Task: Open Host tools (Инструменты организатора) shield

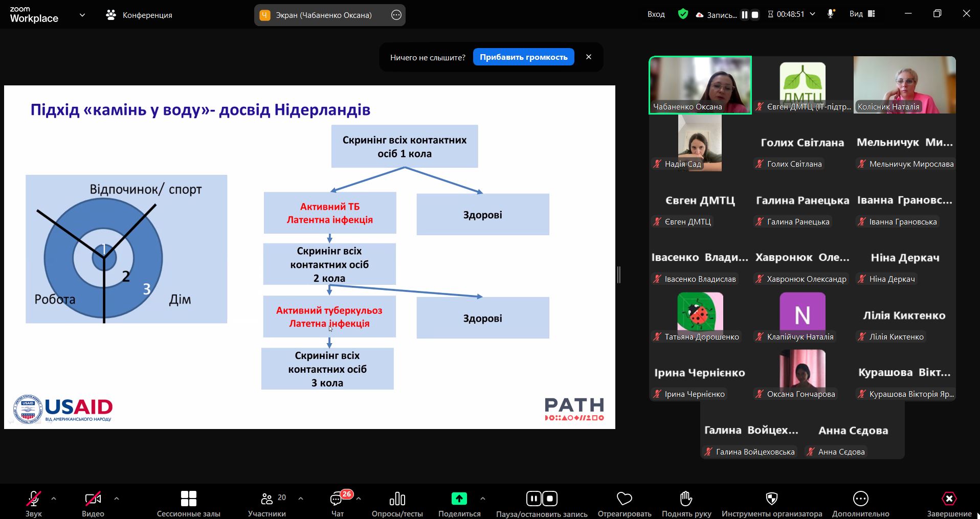Action: coord(771,499)
